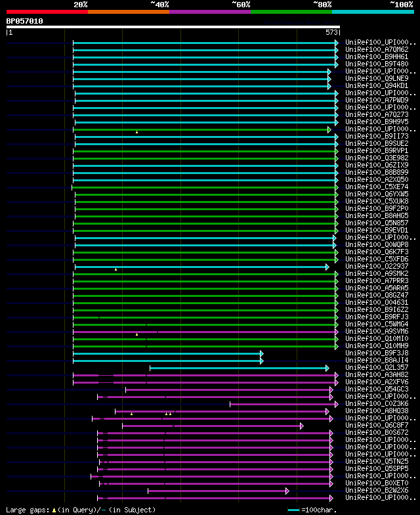Open hit UniRef100_B9T480
420x515 pixels.
[x=377, y=64]
